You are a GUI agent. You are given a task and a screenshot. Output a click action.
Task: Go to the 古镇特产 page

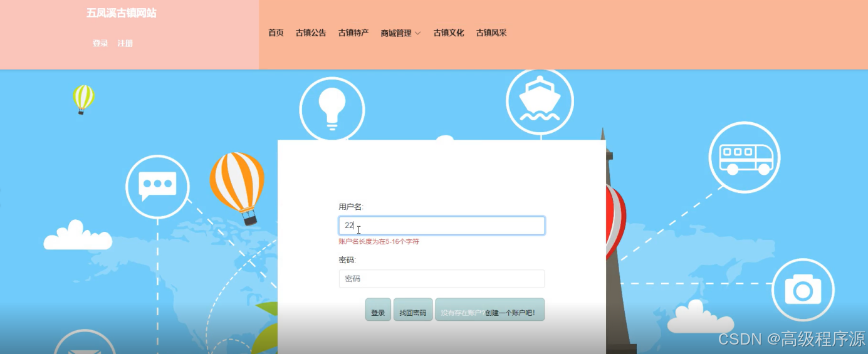353,33
